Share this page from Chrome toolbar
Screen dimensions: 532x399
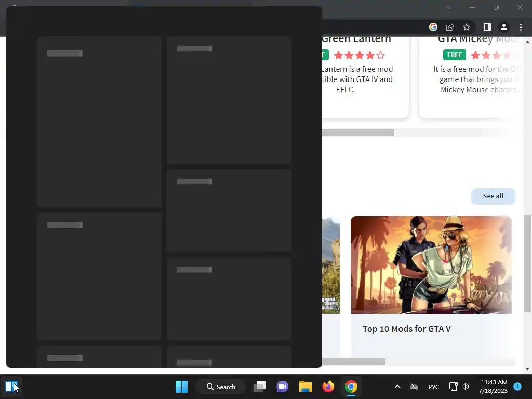[450, 27]
